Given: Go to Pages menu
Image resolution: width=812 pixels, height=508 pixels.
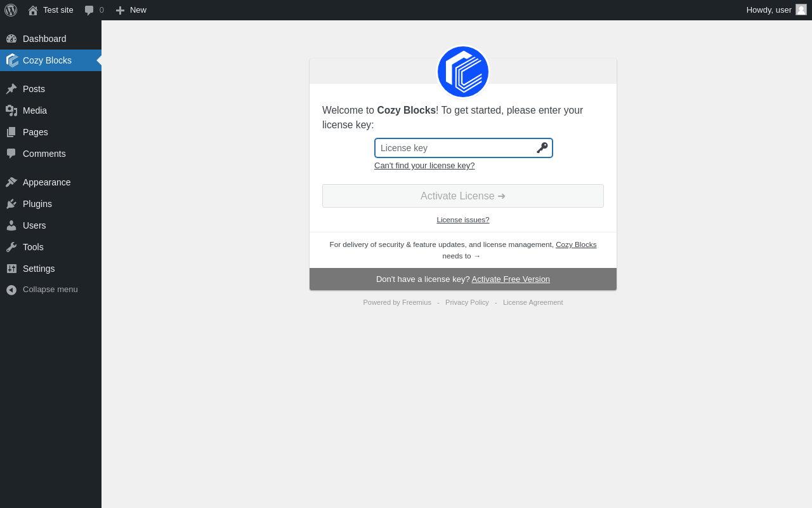Looking at the screenshot, I should [51, 132].
